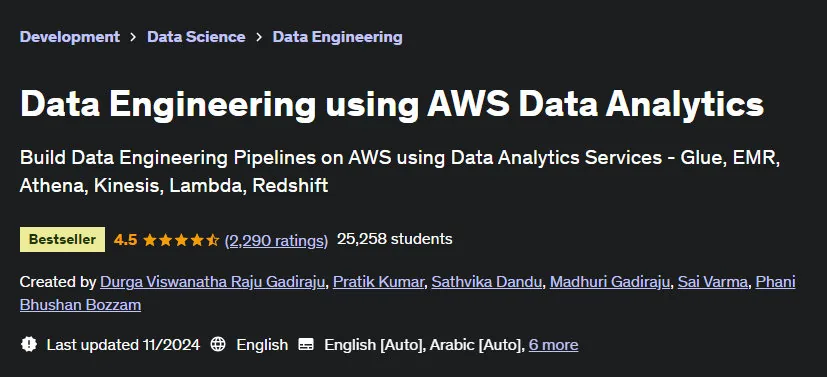Open Madhuri Gadiraju's profile link

(x=610, y=283)
